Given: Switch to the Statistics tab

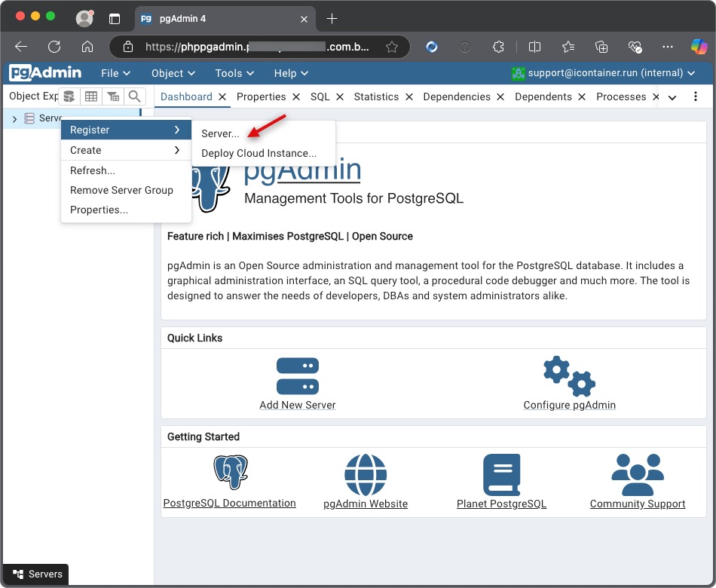Looking at the screenshot, I should tap(376, 96).
